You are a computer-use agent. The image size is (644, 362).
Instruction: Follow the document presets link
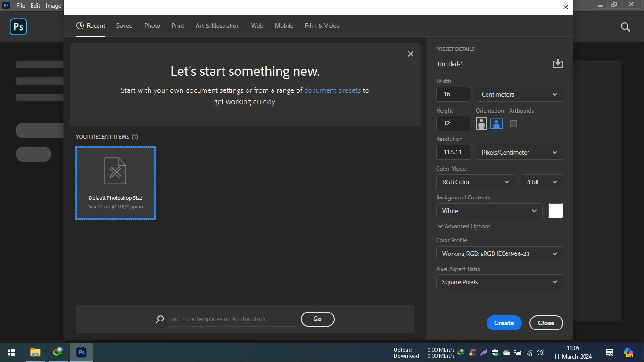coord(332,90)
